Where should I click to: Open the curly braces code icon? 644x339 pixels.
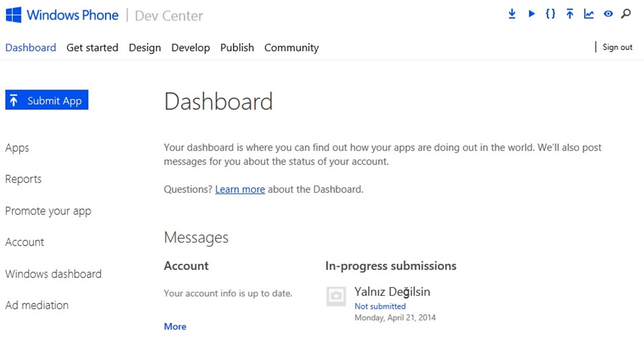(550, 14)
